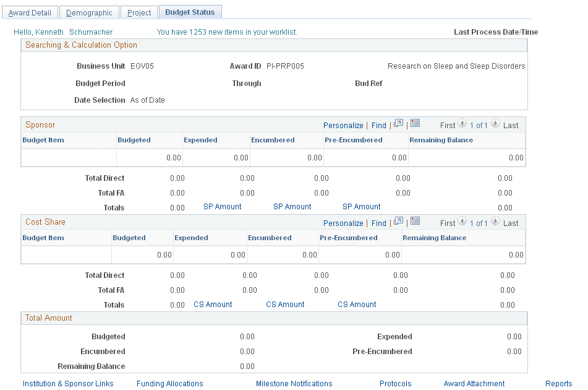Screen dimensions: 588x390
Task: Click Find in the Cost Share grid
Action: tap(378, 222)
